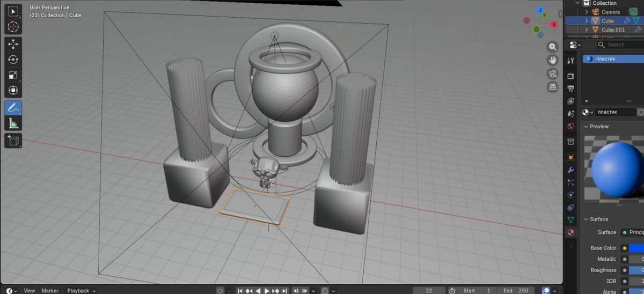Open the Material properties tab
The height and width of the screenshot is (294, 644).
(x=571, y=232)
